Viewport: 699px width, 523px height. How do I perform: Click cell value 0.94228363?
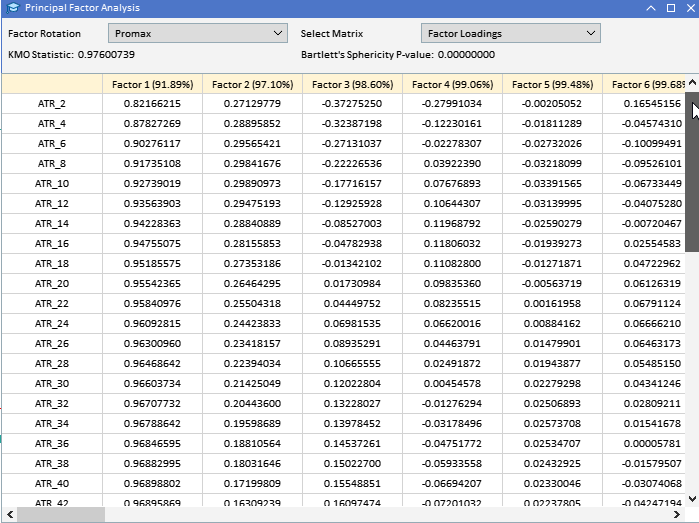click(x=152, y=223)
